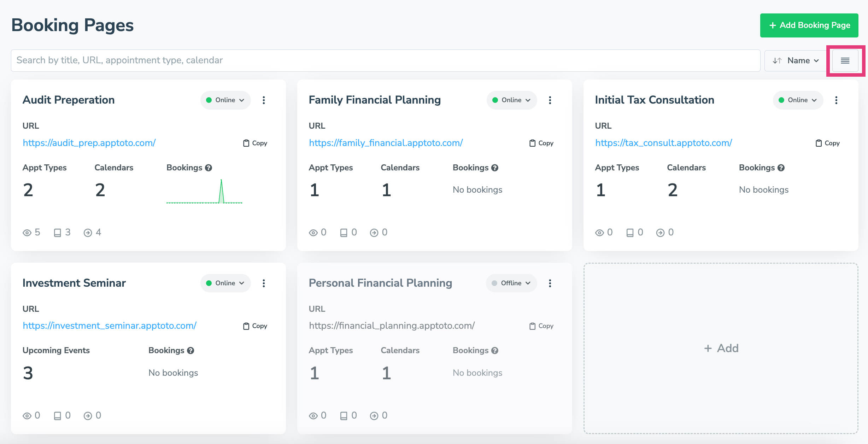
Task: Open the Name sort dropdown
Action: click(795, 60)
